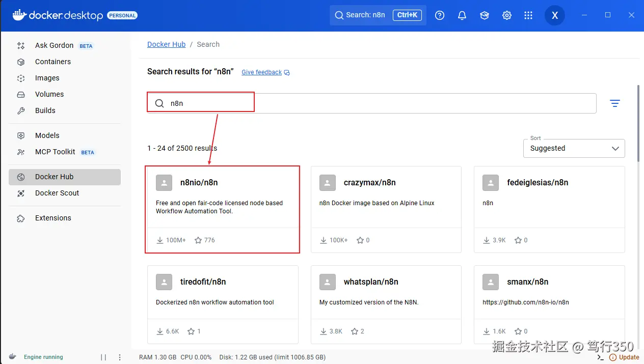Click the pause engine icon

tap(103, 357)
